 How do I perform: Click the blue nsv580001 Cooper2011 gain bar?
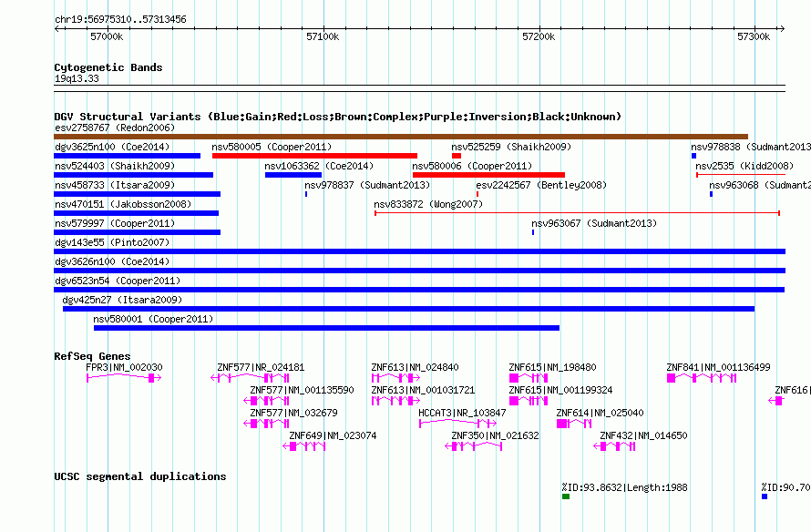coord(326,328)
